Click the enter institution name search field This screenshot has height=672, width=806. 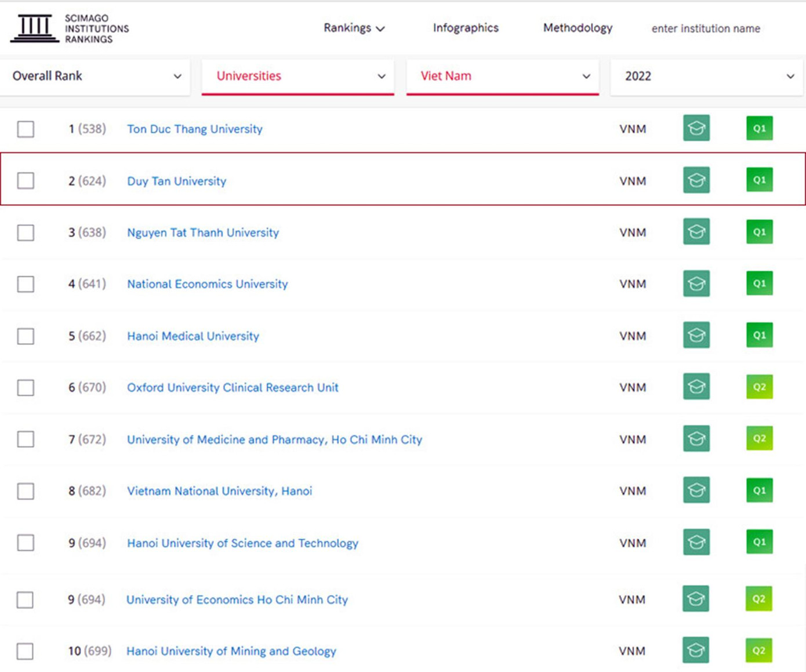click(705, 28)
